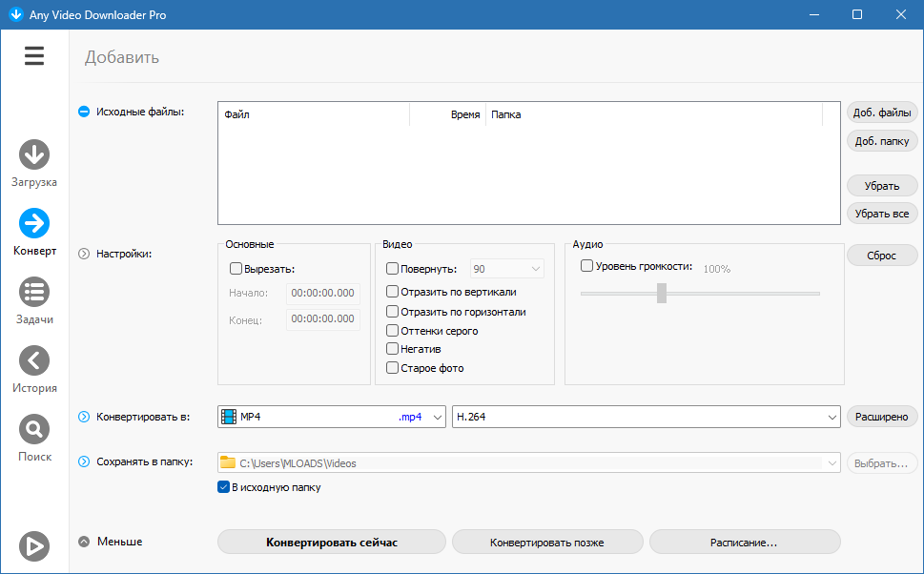924x574 pixels.
Task: Click Конвертировать сейчас
Action: point(332,543)
